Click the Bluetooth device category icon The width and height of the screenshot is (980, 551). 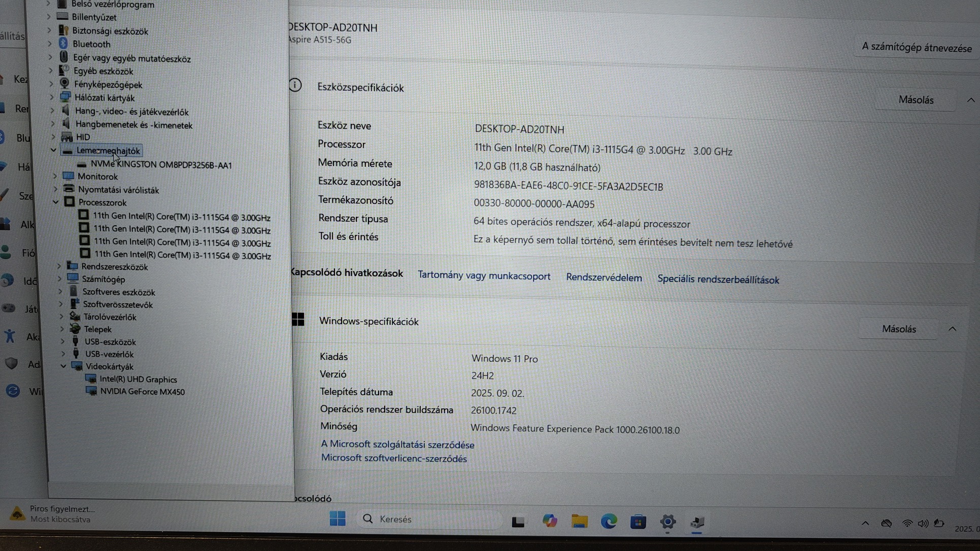click(63, 44)
